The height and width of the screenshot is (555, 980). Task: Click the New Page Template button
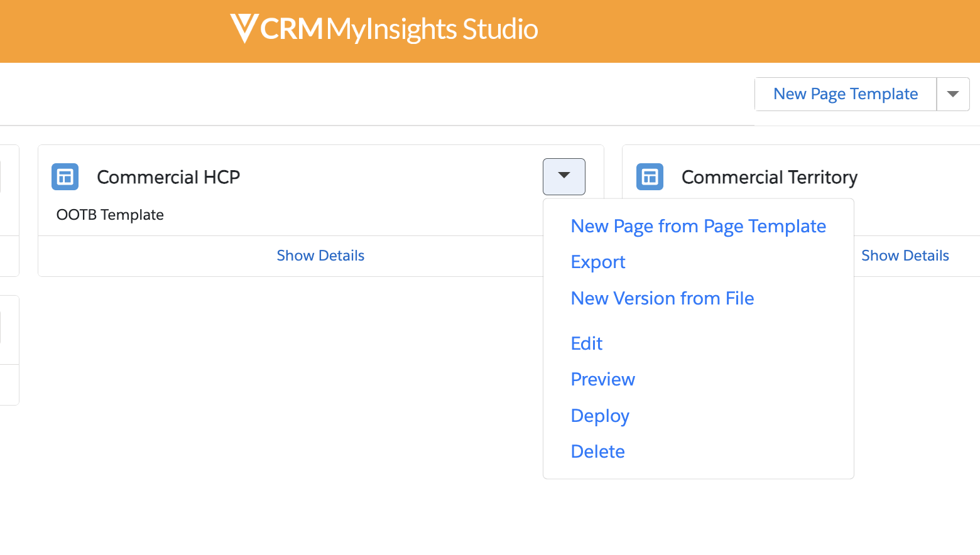point(845,94)
